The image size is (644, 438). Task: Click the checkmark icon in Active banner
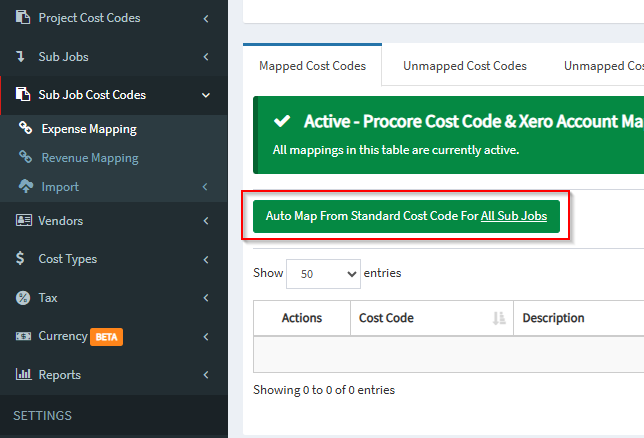(282, 121)
